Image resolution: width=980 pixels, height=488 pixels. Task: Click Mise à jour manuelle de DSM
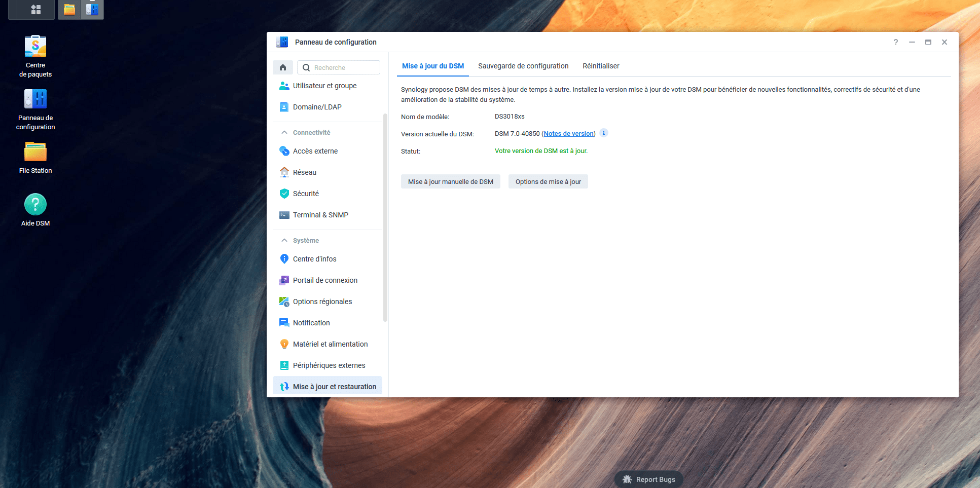click(450, 181)
